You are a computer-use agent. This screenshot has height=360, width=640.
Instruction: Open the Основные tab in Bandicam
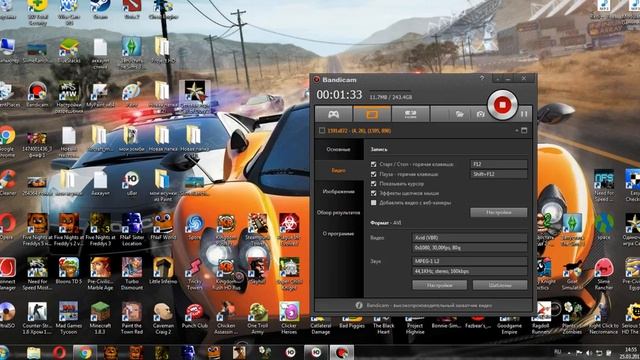click(338, 149)
